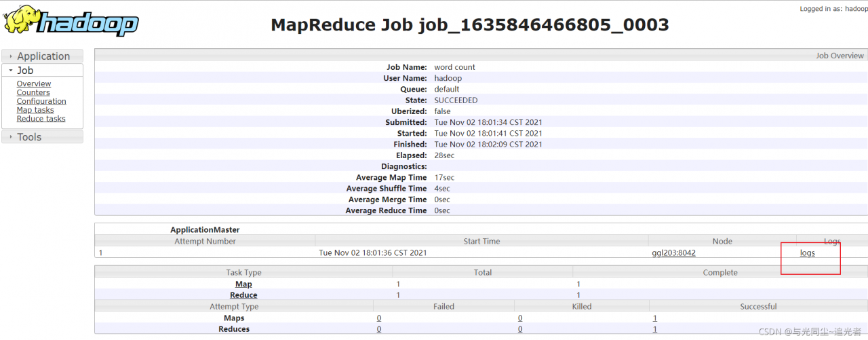868x340 pixels.
Task: Open the Reduce tasks sidebar link
Action: point(41,119)
